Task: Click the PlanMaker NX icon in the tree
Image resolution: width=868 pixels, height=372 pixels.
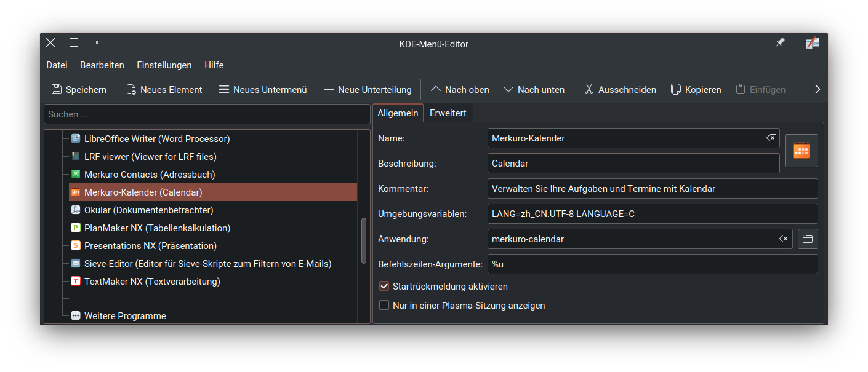Action: coord(76,228)
